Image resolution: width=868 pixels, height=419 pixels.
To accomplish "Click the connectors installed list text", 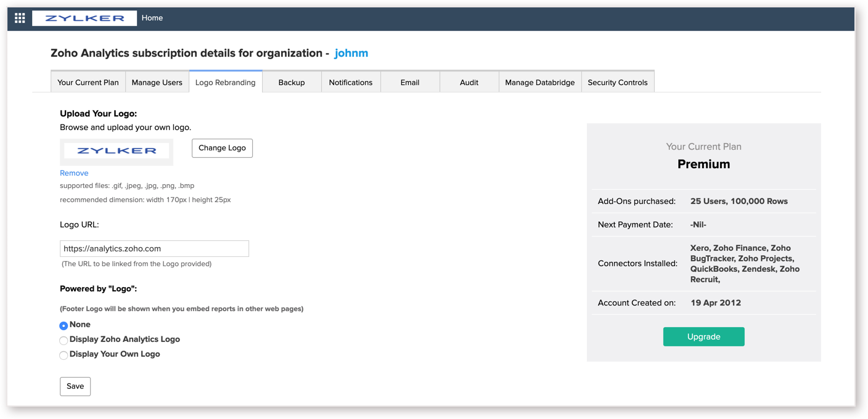I will pos(745,264).
